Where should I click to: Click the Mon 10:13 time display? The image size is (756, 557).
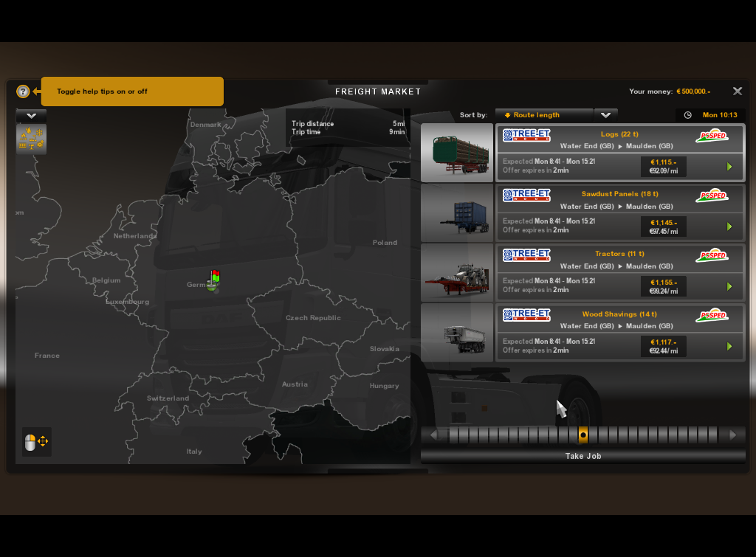(720, 115)
